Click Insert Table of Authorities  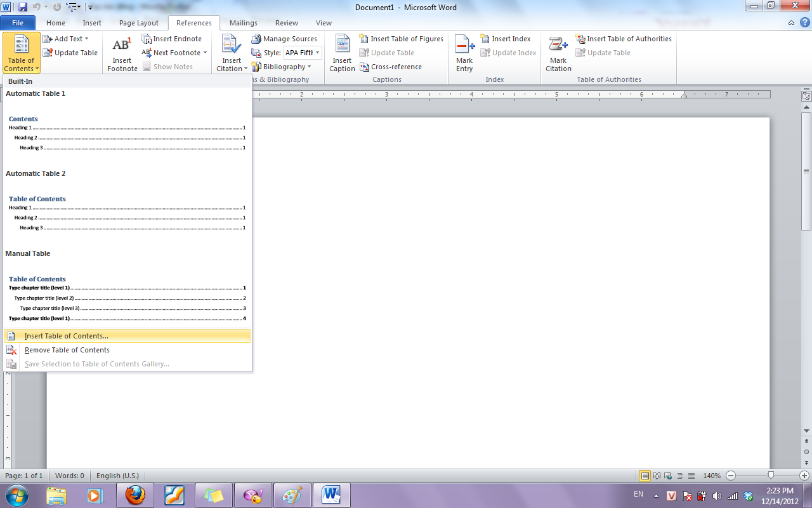click(624, 39)
